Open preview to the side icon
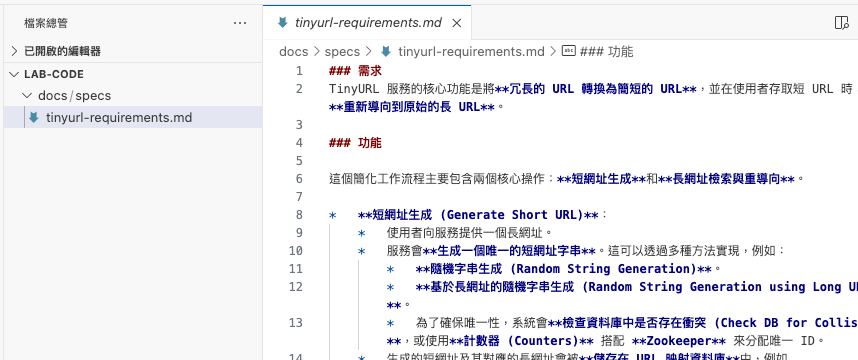 point(841,23)
